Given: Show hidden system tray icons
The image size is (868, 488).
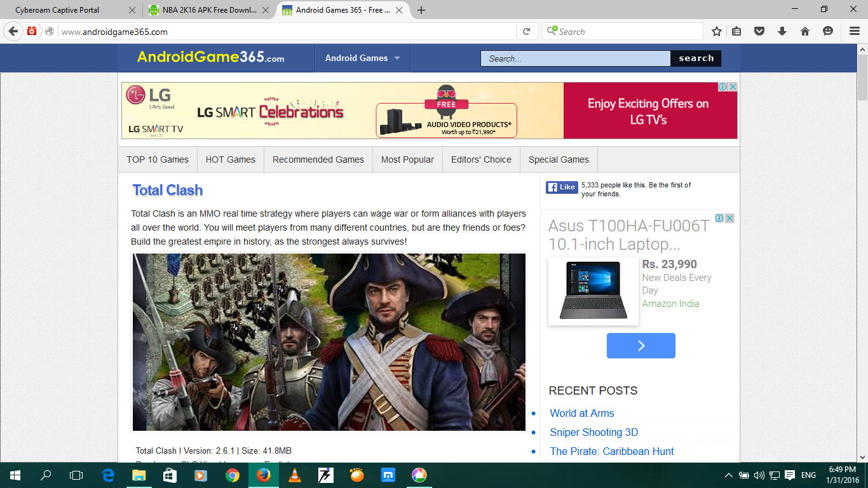Looking at the screenshot, I should 729,475.
